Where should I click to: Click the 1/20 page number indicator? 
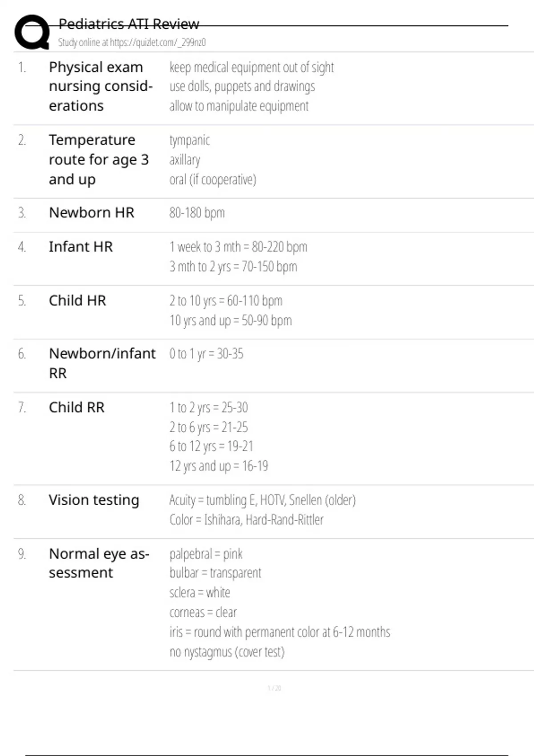coord(274,688)
